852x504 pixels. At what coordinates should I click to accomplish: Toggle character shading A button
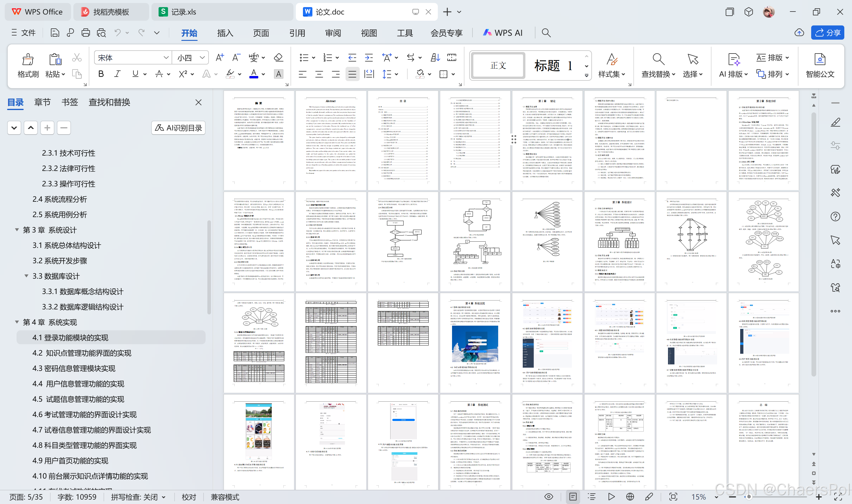[278, 74]
